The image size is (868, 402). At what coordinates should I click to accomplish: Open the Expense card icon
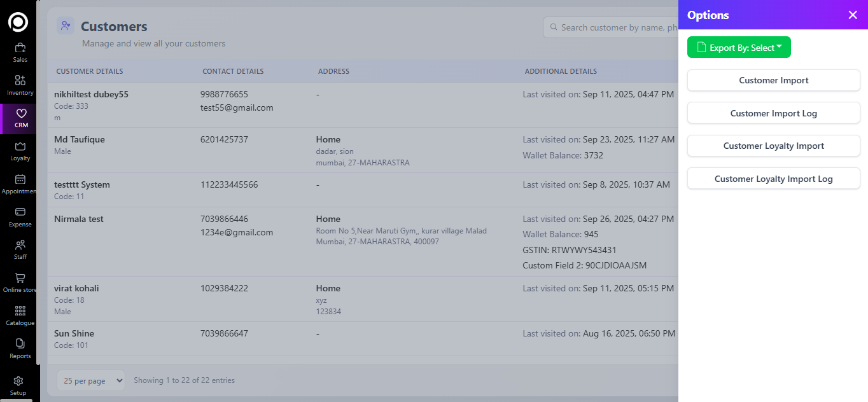coord(20,212)
